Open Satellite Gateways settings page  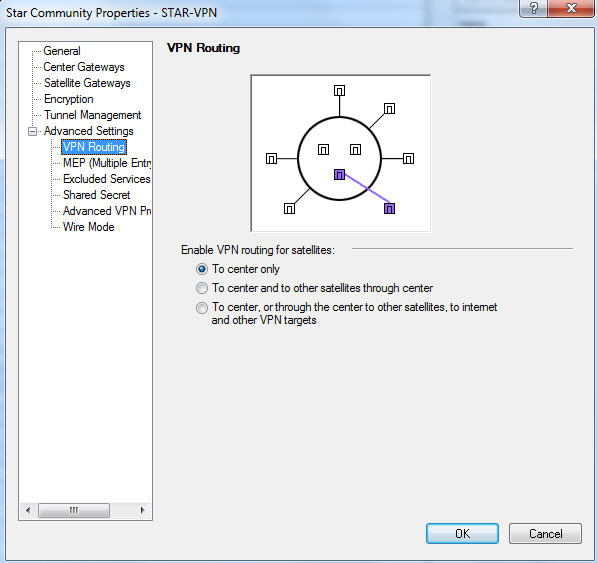[x=87, y=83]
